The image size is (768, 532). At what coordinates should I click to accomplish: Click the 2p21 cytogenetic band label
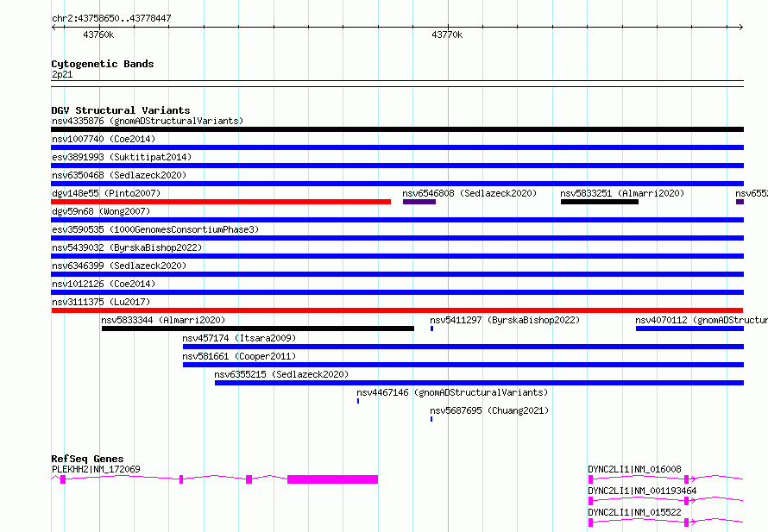(62, 74)
